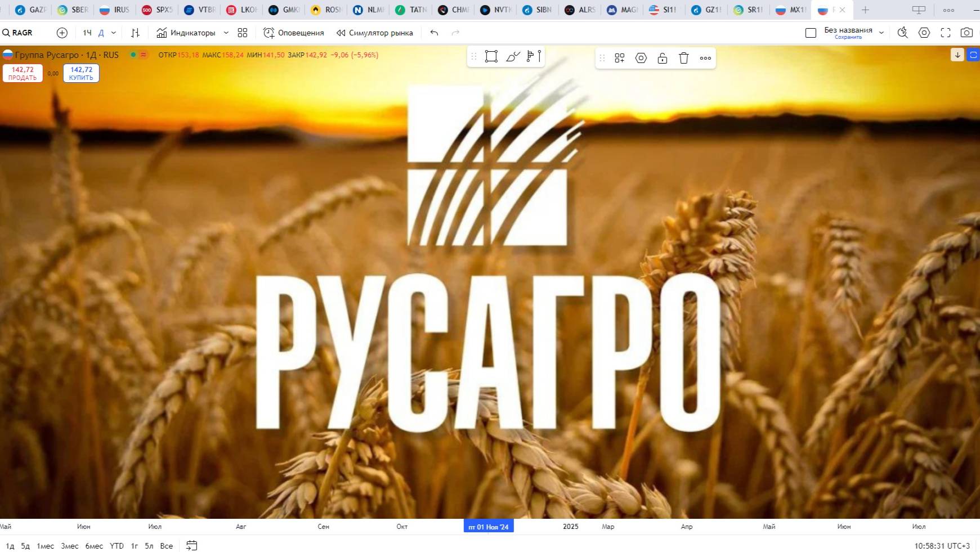
Task: Toggle lock on the selected drawing
Action: (663, 58)
